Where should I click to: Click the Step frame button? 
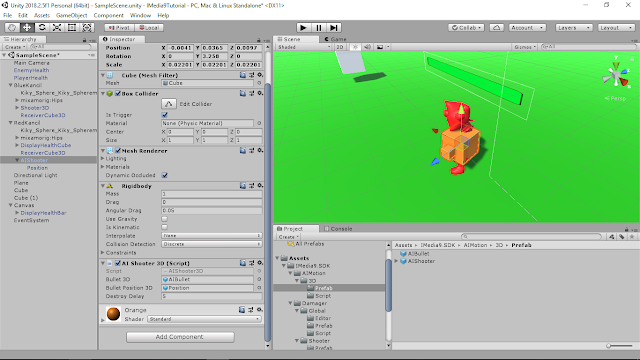click(x=334, y=27)
